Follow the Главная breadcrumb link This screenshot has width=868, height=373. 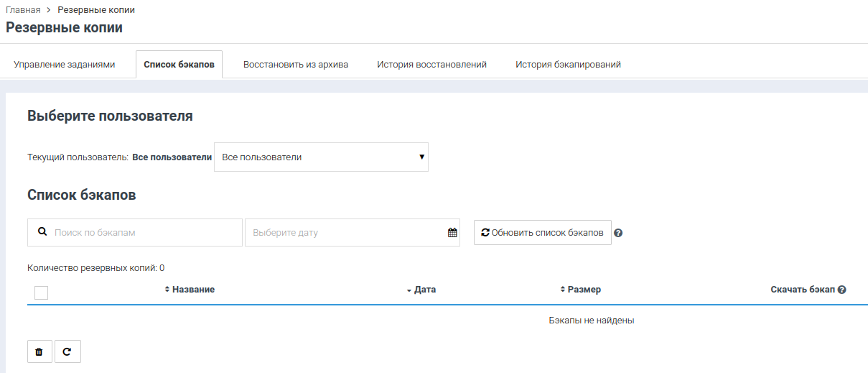(23, 10)
